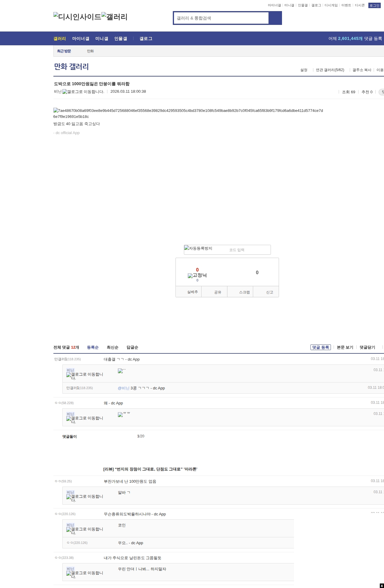
Task: Click the image in 비닌's ㅠㅠ reply
Action: [124, 414]
